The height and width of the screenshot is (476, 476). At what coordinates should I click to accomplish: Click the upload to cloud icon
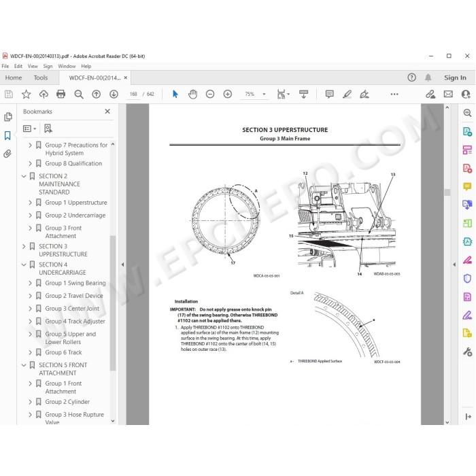[x=44, y=94]
